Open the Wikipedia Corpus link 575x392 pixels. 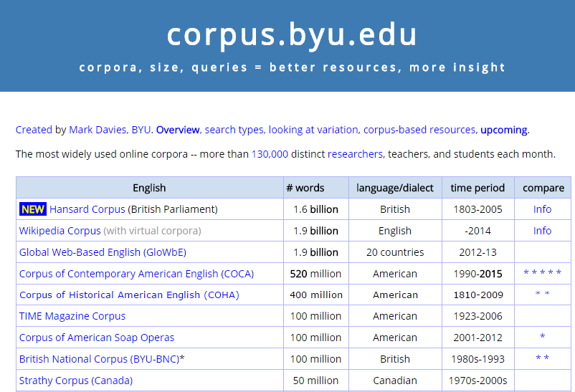click(x=60, y=231)
